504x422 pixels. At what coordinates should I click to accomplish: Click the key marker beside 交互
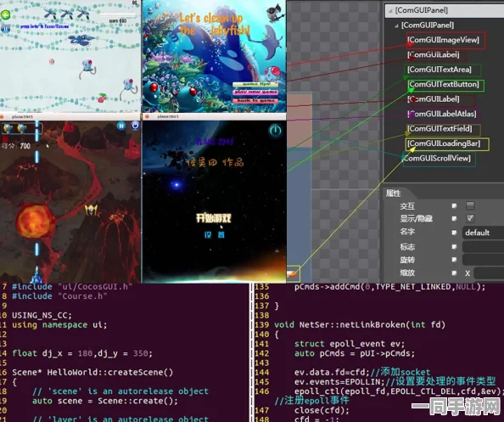[454, 205]
